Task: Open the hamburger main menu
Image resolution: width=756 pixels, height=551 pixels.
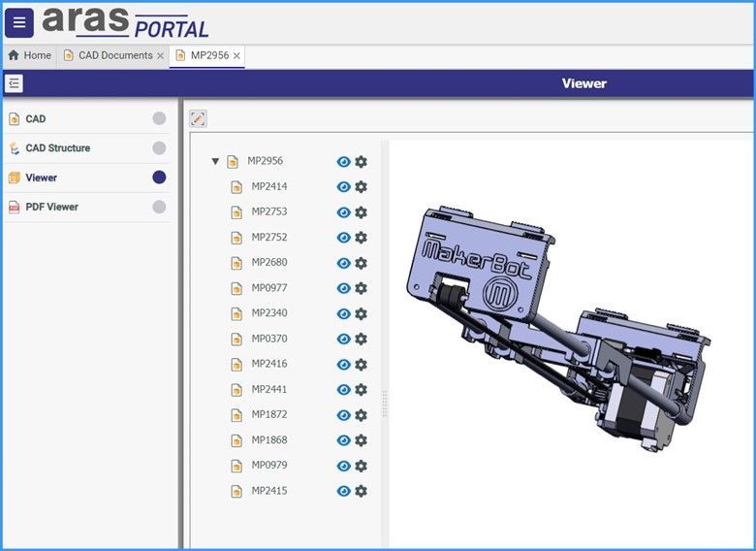Action: coord(19,22)
